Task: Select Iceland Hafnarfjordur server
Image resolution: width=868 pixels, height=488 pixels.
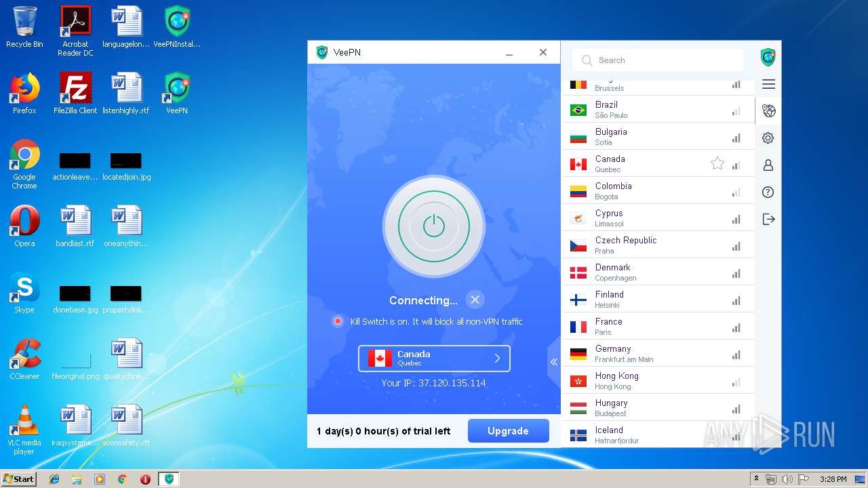Action: click(658, 434)
